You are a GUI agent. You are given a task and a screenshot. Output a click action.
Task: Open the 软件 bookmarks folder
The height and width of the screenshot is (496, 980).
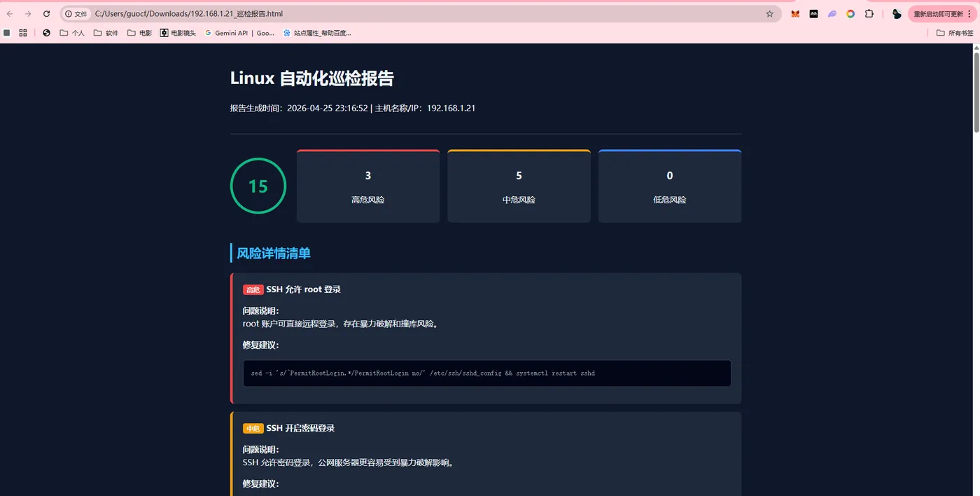(105, 32)
